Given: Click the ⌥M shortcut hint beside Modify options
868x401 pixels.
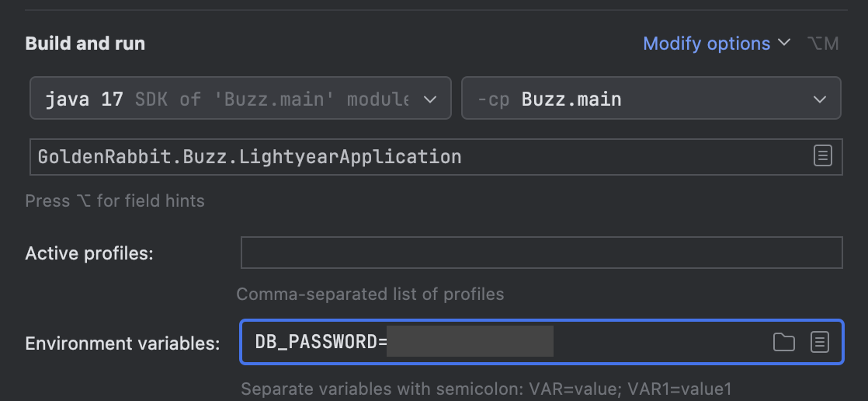Looking at the screenshot, I should pyautogui.click(x=823, y=44).
